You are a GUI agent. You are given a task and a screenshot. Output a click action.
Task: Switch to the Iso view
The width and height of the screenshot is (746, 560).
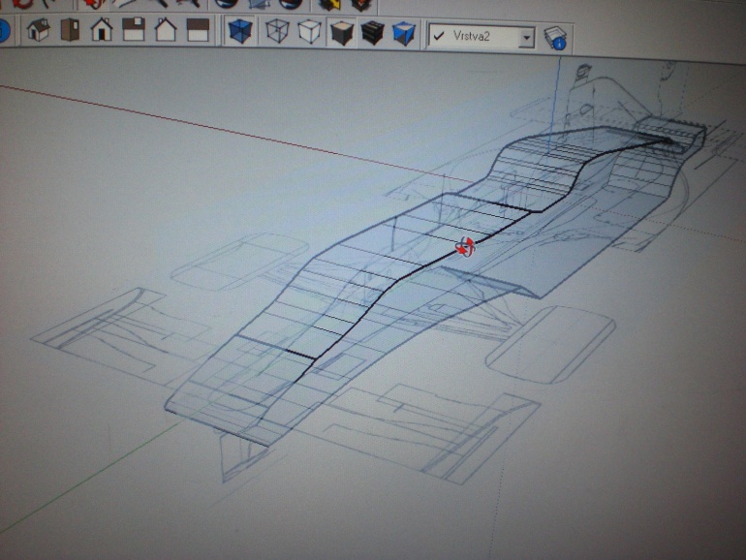[x=38, y=29]
